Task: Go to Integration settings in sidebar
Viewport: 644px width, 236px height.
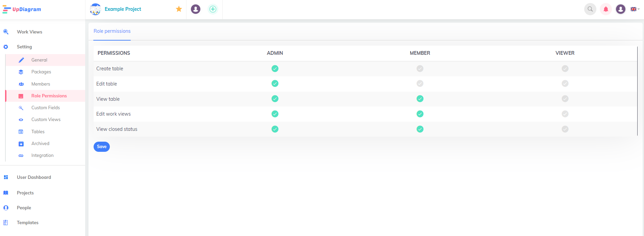Action: point(42,156)
